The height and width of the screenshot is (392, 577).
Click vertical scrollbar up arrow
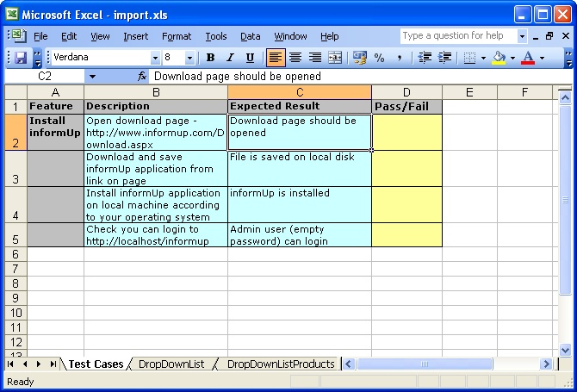[565, 98]
